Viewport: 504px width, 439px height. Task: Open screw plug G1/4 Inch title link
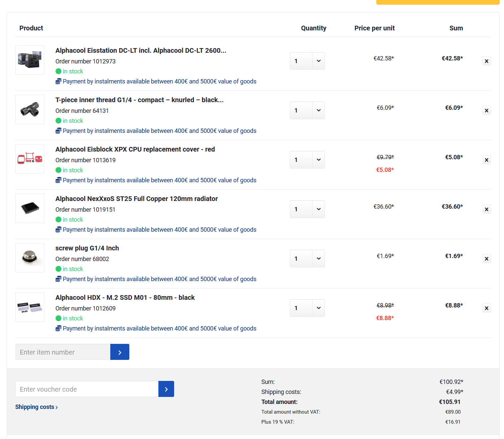(87, 248)
